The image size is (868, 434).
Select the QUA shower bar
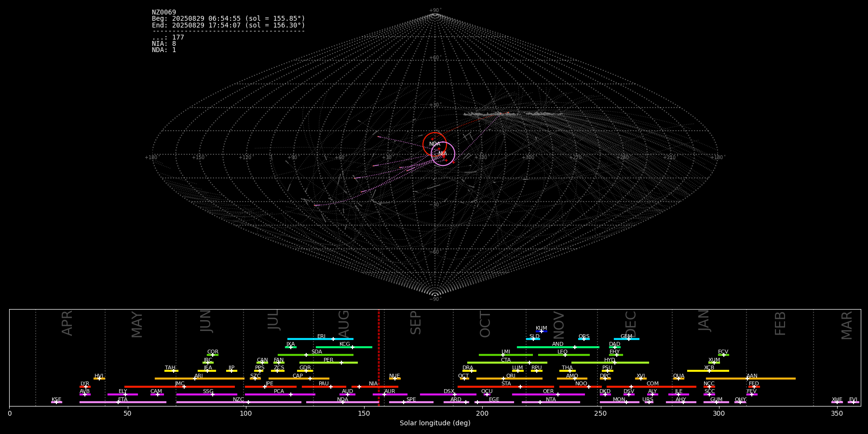coord(678,379)
